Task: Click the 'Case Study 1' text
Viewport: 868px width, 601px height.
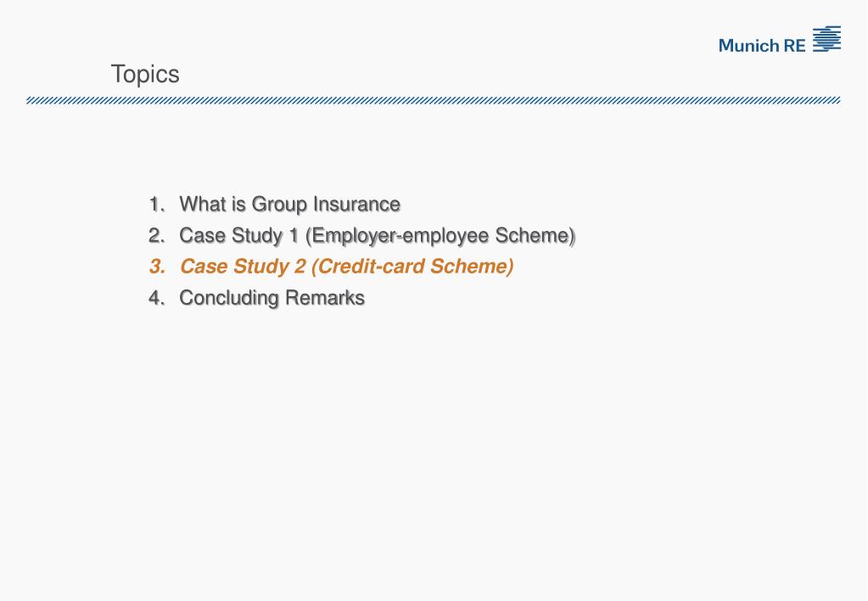Action: click(239, 237)
